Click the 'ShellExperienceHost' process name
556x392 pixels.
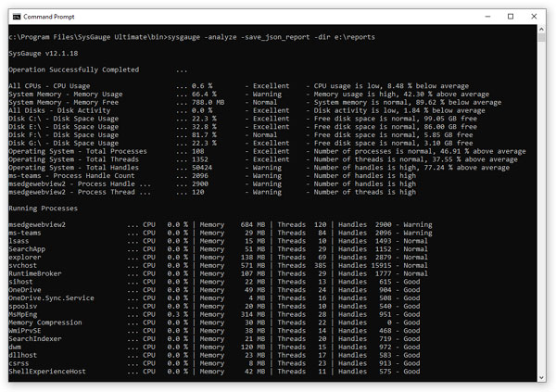[47, 372]
